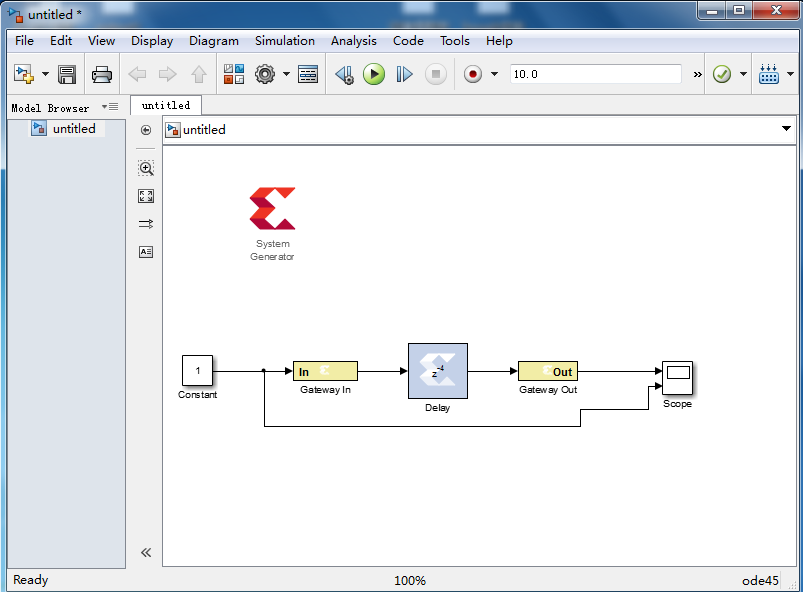
Task: Select the Constant block
Action: point(198,370)
